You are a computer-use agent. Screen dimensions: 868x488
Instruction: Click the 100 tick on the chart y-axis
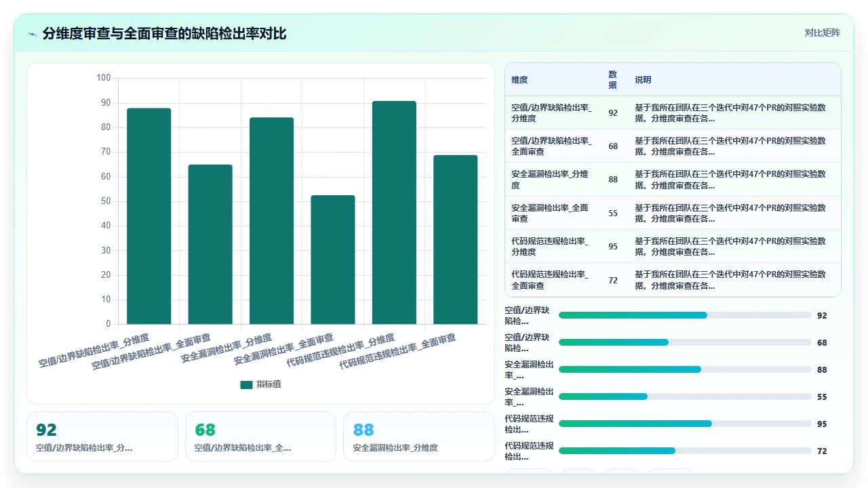click(103, 78)
